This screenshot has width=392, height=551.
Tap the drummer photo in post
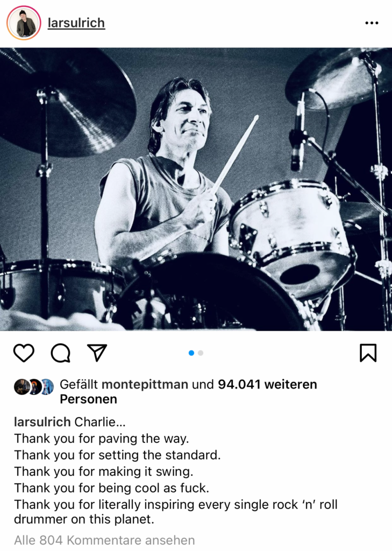(196, 189)
